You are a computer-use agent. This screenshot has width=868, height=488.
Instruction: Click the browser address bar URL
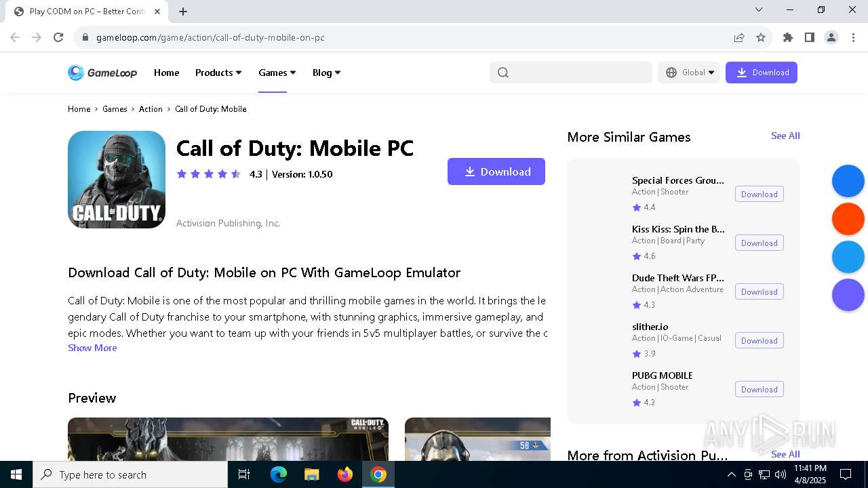pyautogui.click(x=210, y=37)
